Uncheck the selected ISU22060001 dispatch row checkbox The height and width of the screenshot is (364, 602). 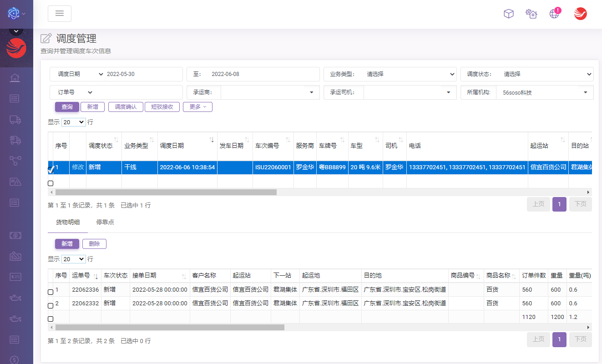[51, 169]
